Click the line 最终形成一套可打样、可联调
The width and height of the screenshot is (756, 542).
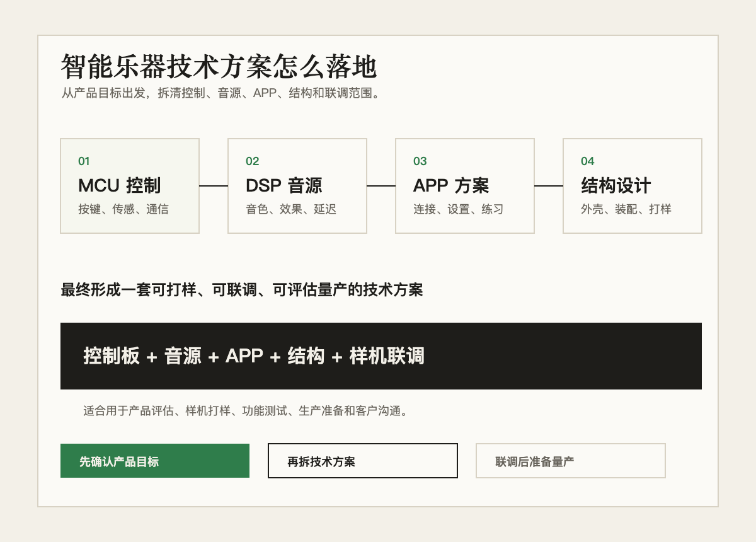tap(242, 290)
